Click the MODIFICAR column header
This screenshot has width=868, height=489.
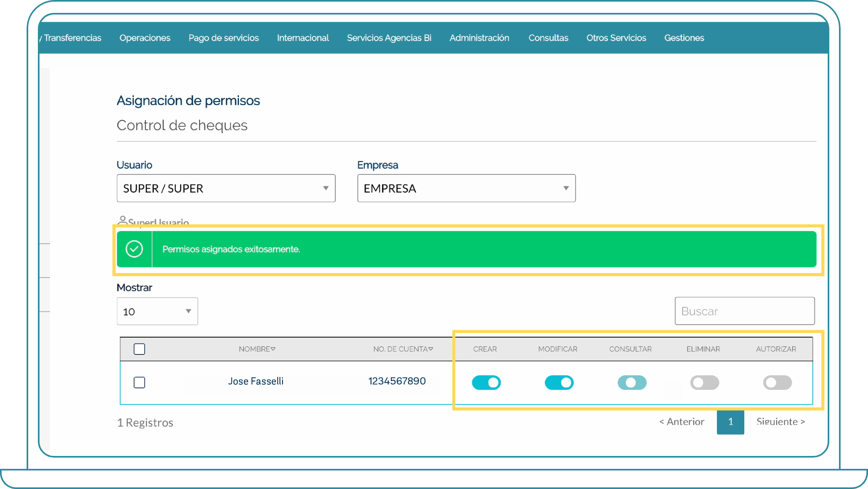coord(558,349)
